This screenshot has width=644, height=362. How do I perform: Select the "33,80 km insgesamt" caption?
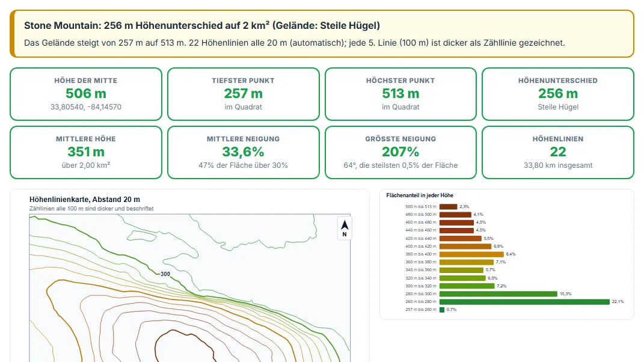click(558, 165)
